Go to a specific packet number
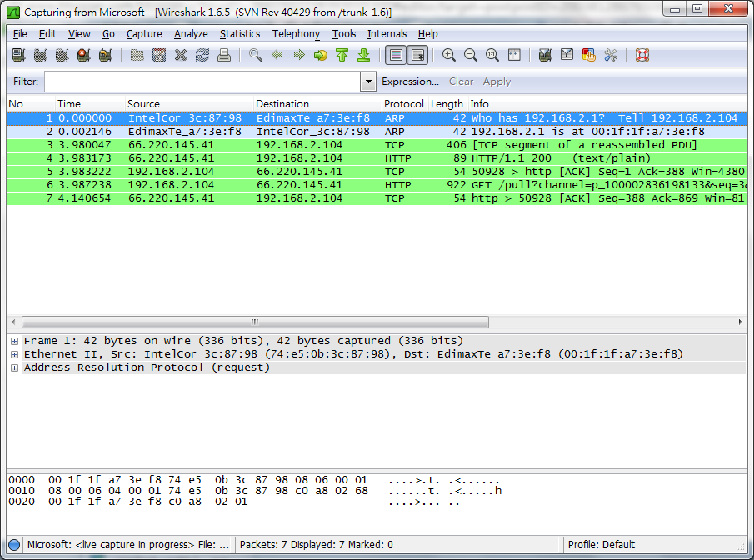This screenshot has height=560, width=754. 320,55
